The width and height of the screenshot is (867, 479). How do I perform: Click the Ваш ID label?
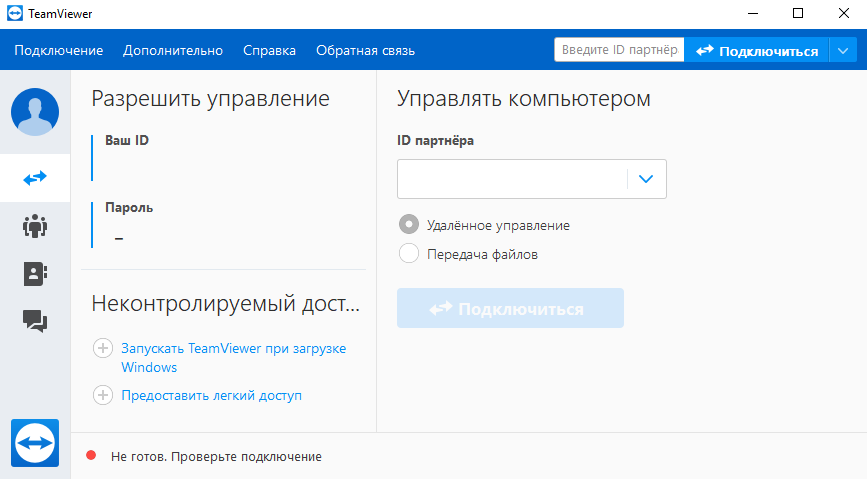(x=127, y=140)
